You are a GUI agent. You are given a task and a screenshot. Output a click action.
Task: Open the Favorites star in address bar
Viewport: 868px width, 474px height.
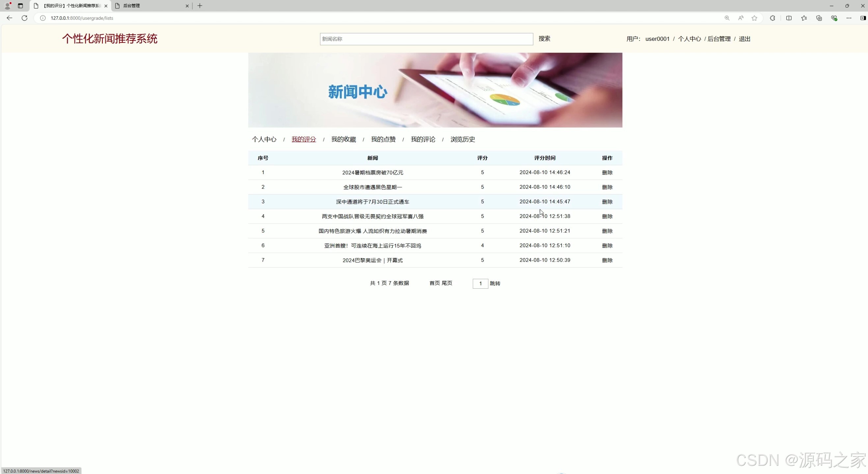click(754, 18)
